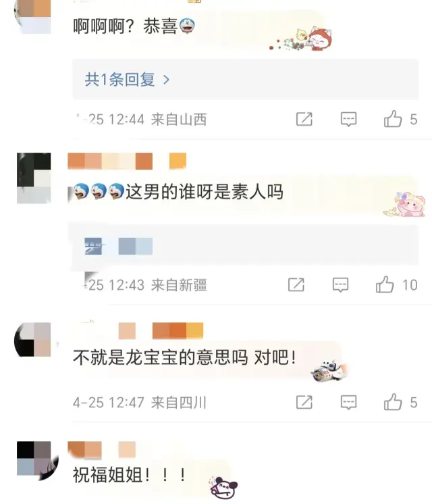Reply to the comment from 四川
Image resolution: width=432 pixels, height=504 pixels.
point(348,402)
